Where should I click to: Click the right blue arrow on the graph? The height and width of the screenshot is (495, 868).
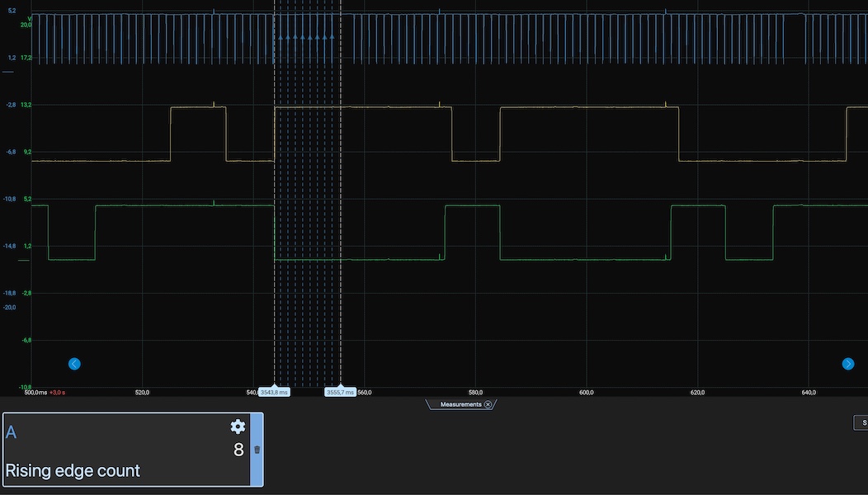[847, 364]
